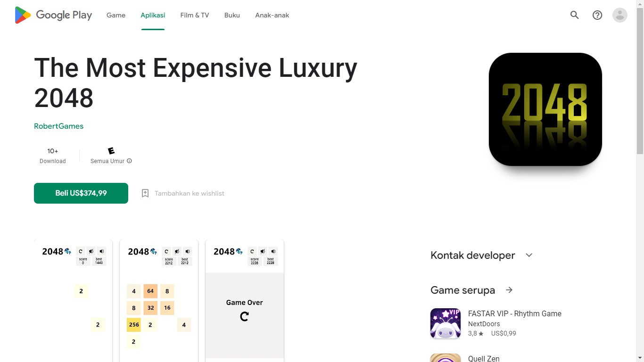This screenshot has height=362, width=644.
Task: Open the Buku tab
Action: [x=232, y=15]
